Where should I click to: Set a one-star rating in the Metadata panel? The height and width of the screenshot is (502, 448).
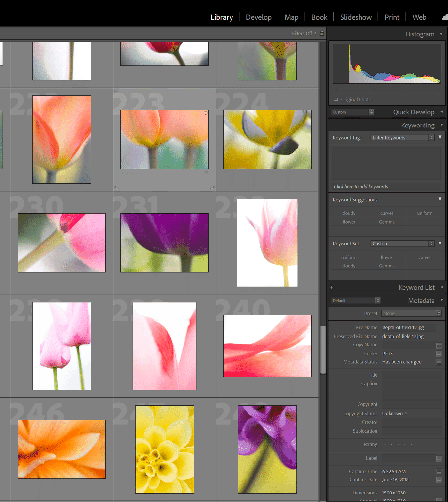point(385,445)
